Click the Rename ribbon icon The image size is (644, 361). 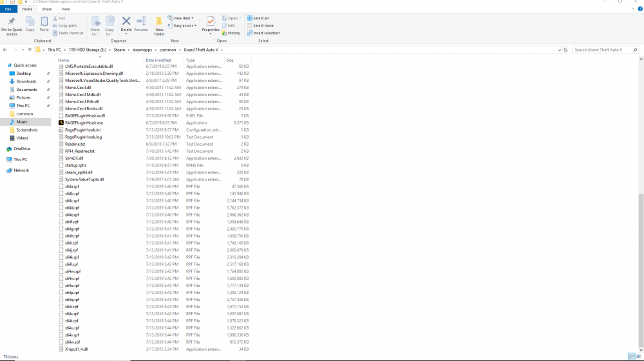(x=141, y=21)
